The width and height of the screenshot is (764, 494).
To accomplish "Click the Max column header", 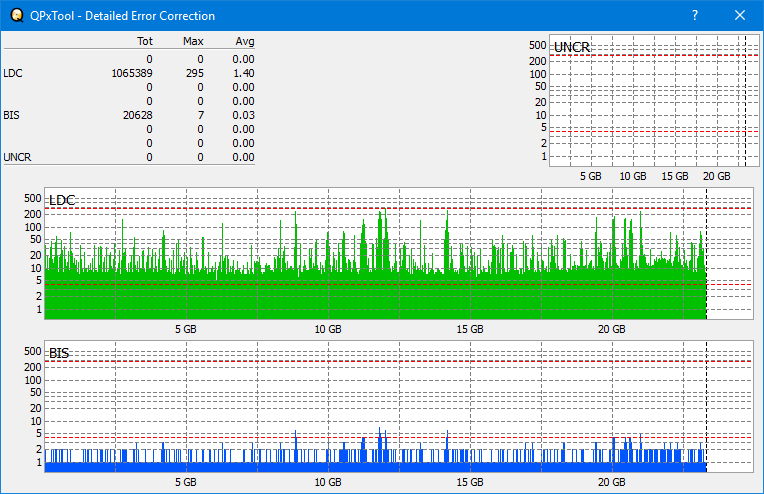I will tap(193, 41).
